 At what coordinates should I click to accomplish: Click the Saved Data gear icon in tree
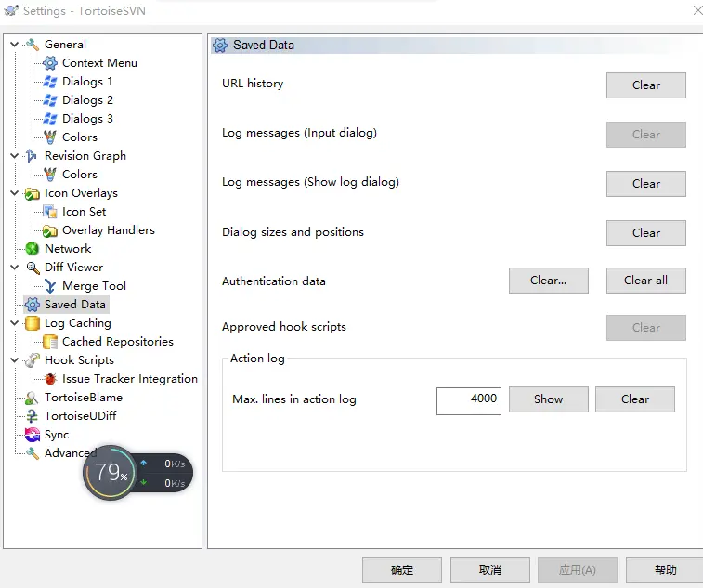click(33, 305)
